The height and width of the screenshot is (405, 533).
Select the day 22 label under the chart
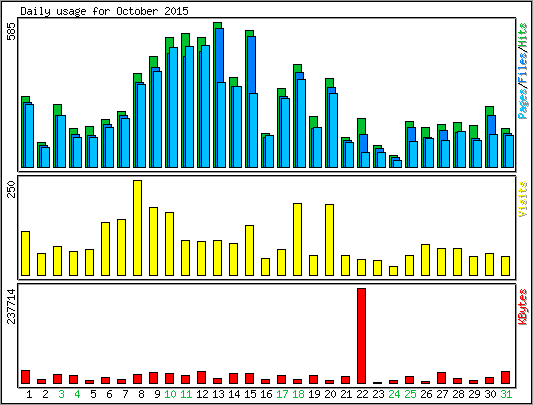[362, 394]
